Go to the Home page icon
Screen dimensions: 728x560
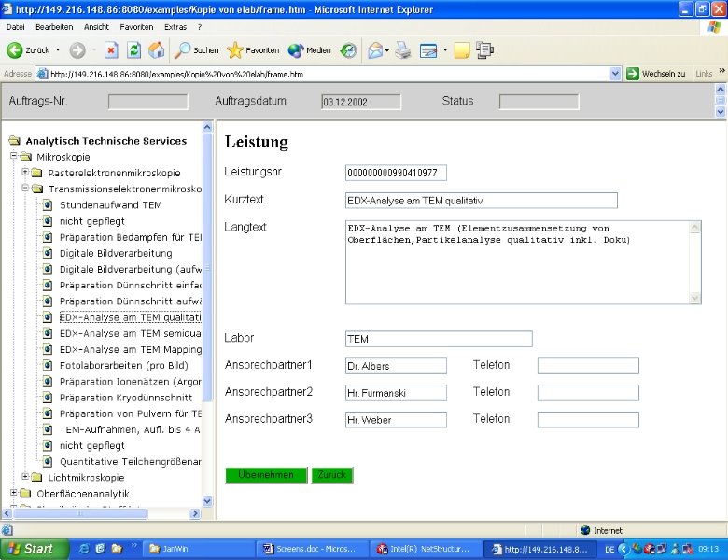click(157, 50)
